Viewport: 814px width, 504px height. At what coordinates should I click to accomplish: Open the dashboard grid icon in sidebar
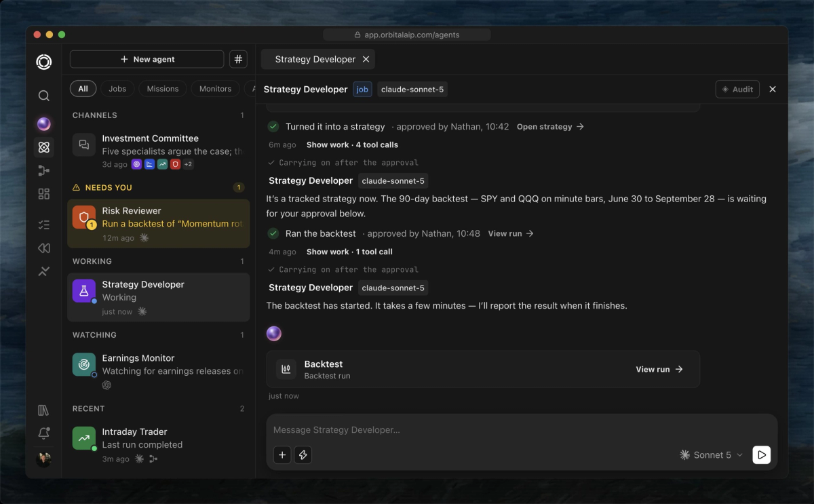[43, 194]
